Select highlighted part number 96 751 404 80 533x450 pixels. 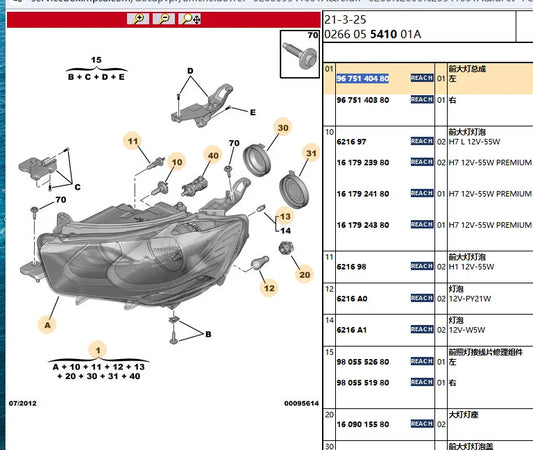(363, 79)
